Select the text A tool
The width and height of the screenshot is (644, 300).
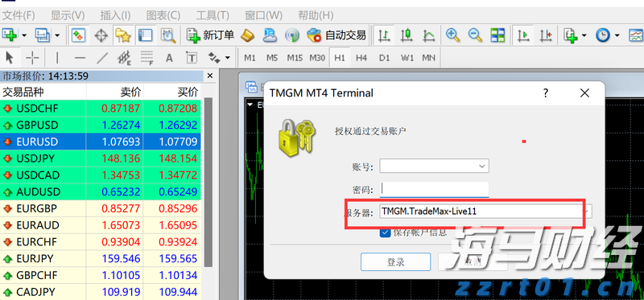tap(169, 58)
